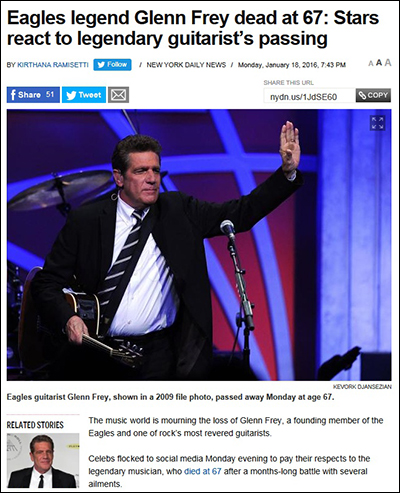The height and width of the screenshot is (493, 400).
Task: Open the related story thumbnail
Action: 43,460
